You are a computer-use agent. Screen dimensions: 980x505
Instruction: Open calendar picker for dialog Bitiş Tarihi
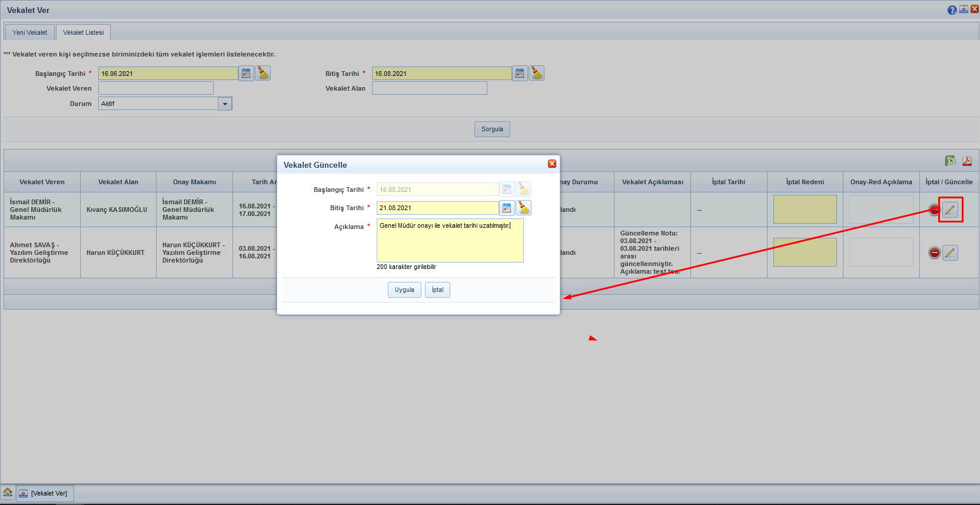(x=507, y=208)
